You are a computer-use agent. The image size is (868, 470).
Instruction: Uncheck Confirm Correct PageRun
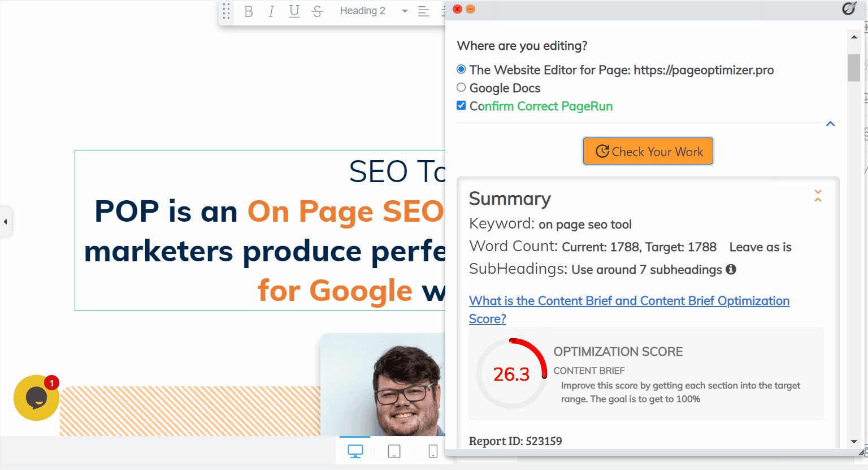click(461, 105)
